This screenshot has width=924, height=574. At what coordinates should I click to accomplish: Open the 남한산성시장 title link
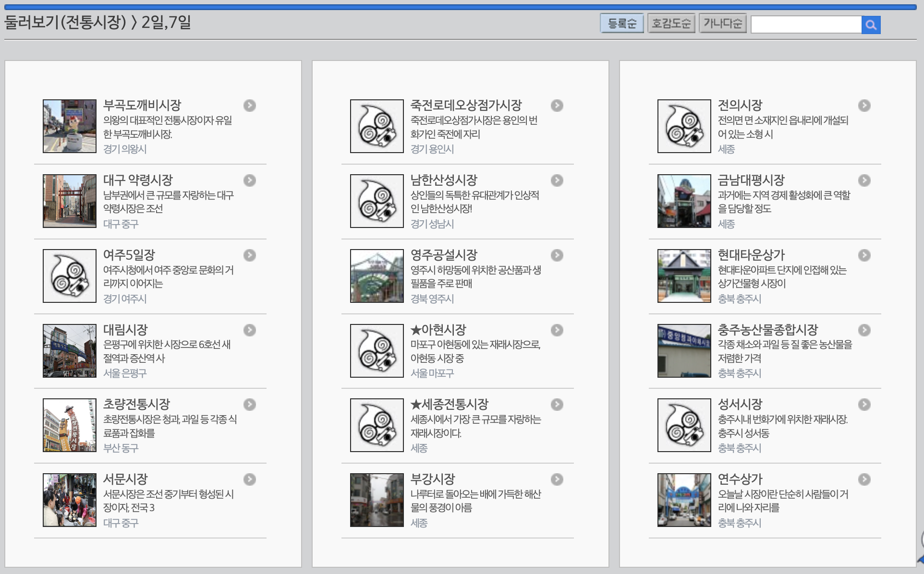click(443, 180)
